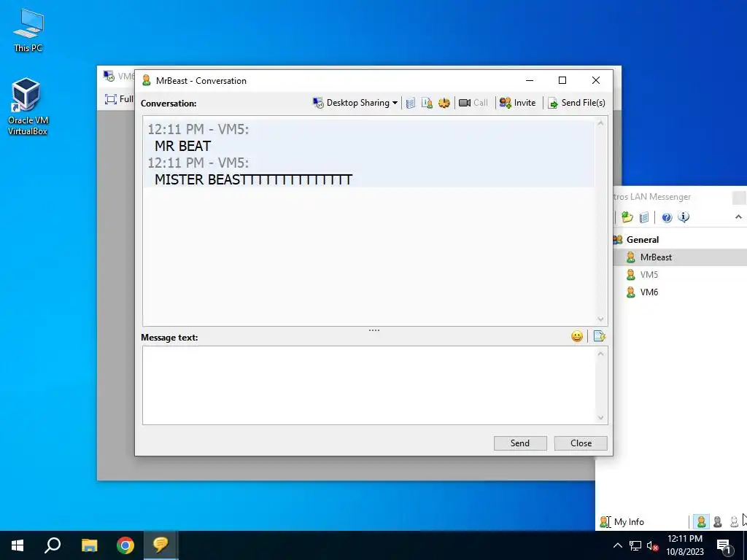
Task: Click the blue Help question mark icon
Action: [x=667, y=217]
